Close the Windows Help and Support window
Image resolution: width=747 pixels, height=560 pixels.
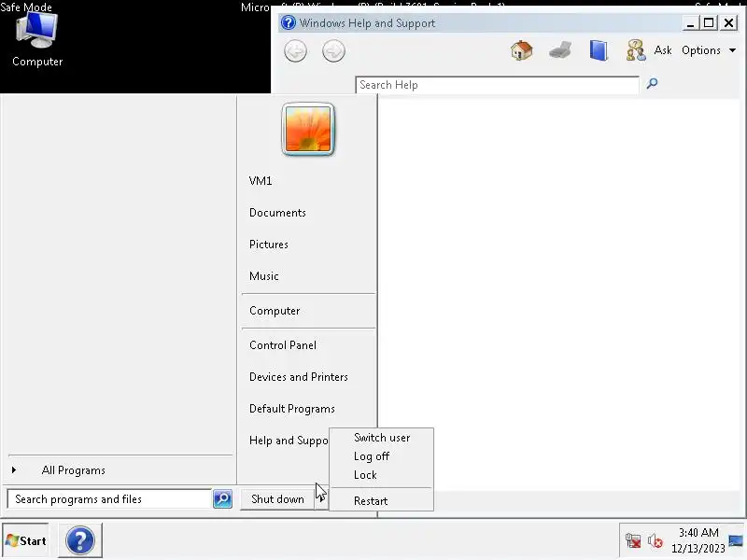click(729, 22)
